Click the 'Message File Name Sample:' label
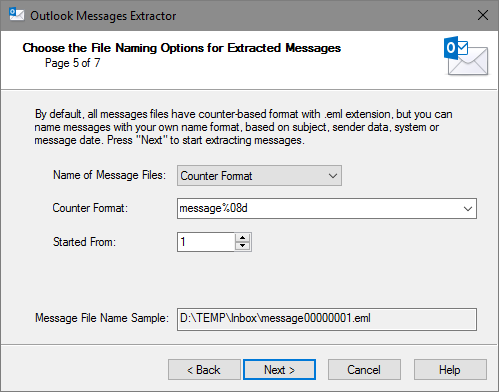 [x=102, y=318]
